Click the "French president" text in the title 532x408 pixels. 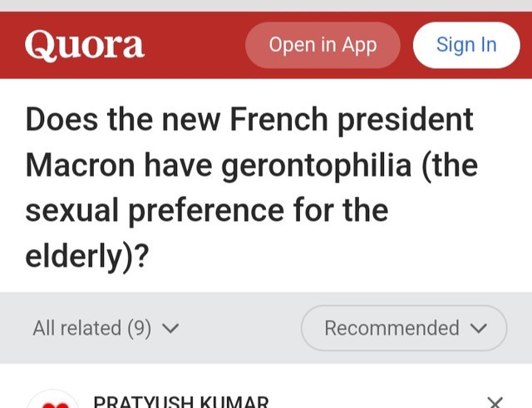click(x=351, y=120)
